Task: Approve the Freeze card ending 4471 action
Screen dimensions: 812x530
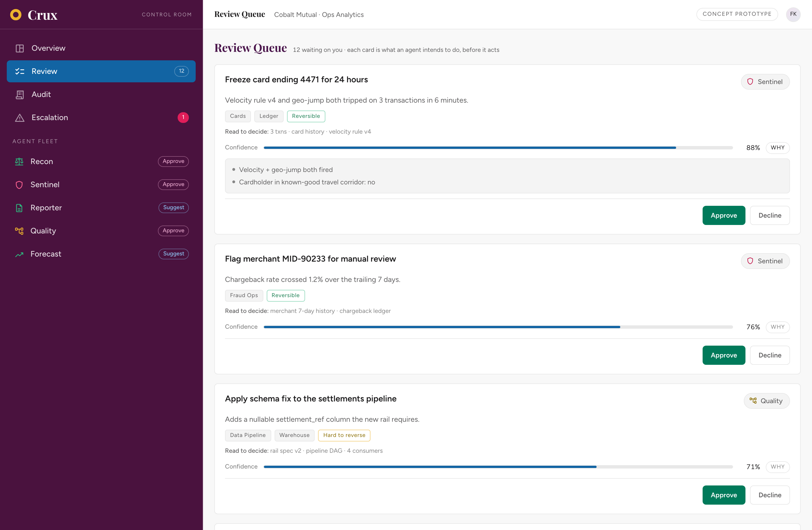Action: 724,216
